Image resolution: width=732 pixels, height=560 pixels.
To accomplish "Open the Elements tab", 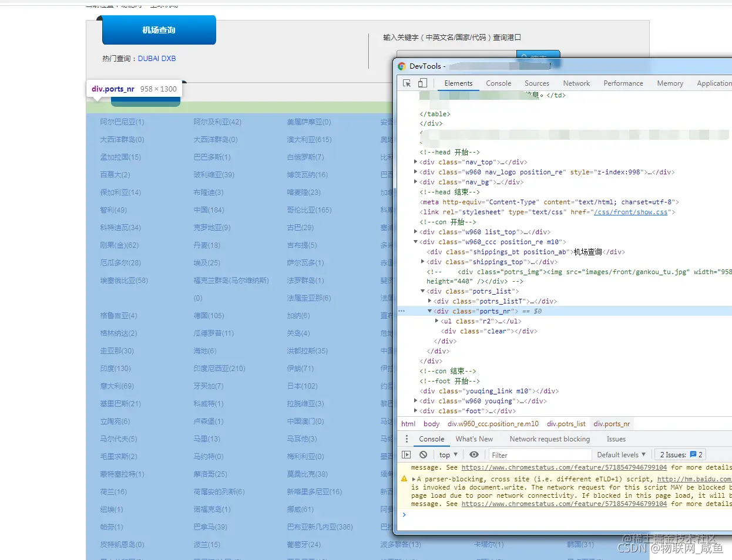I will (x=458, y=83).
